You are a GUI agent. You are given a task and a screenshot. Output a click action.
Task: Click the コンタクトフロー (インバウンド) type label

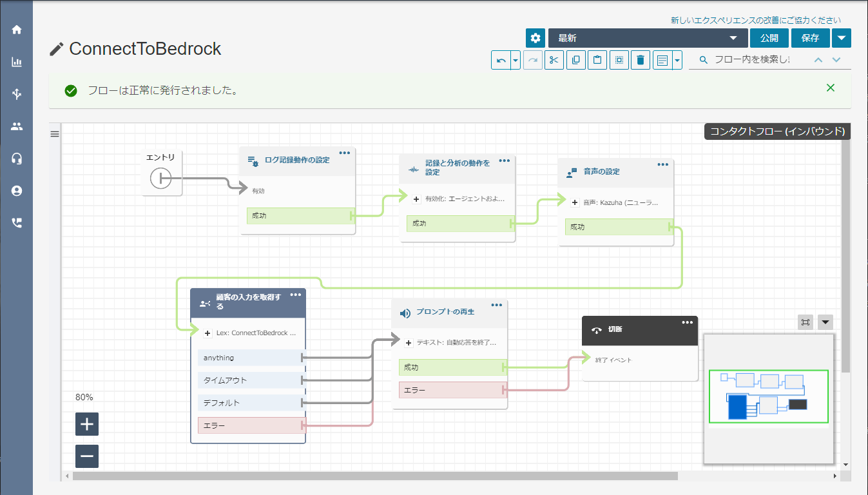coord(777,131)
